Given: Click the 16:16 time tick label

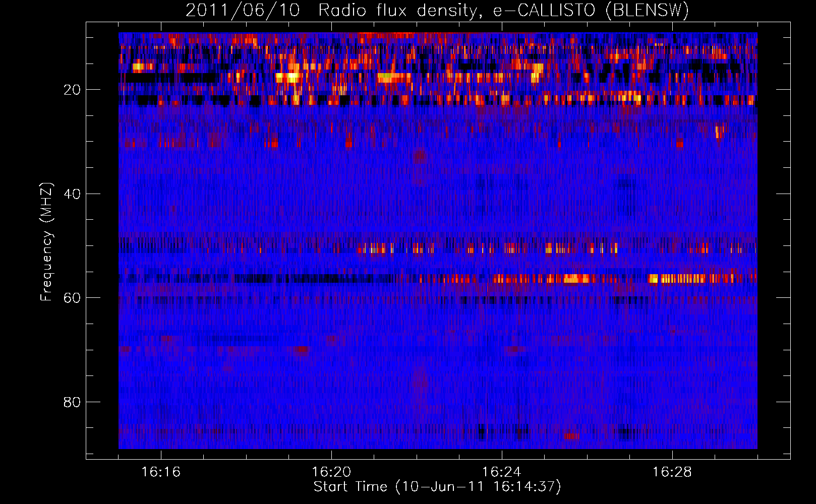Looking at the screenshot, I should [x=161, y=472].
